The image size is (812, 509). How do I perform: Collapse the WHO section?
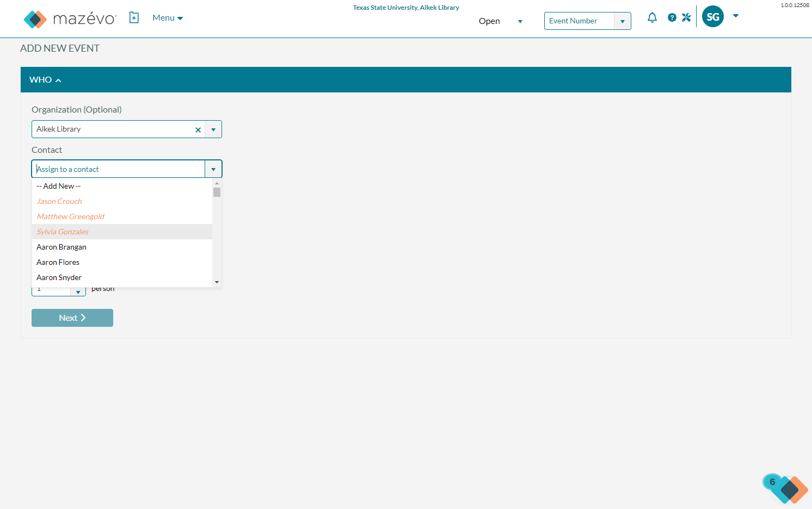coord(45,80)
